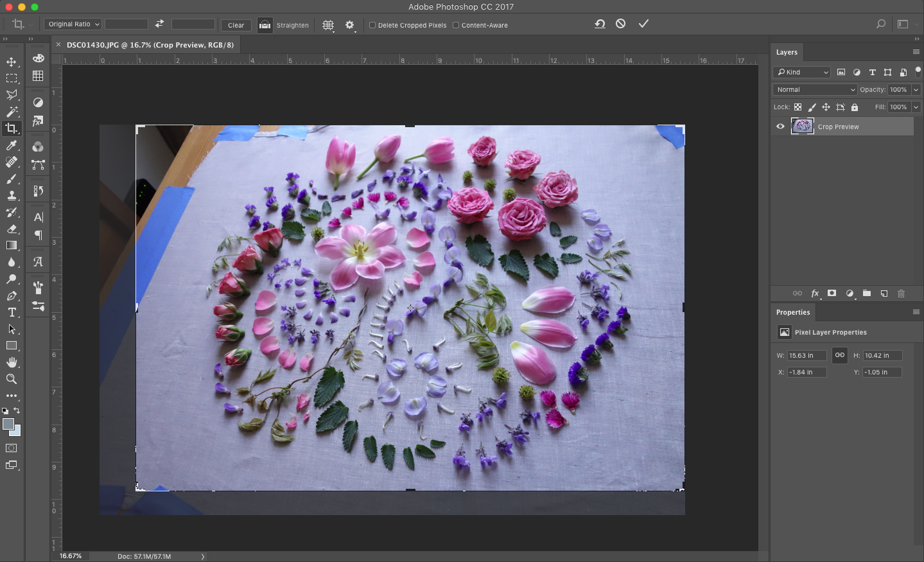Select the Layers panel tab
The height and width of the screenshot is (562, 924).
(787, 52)
